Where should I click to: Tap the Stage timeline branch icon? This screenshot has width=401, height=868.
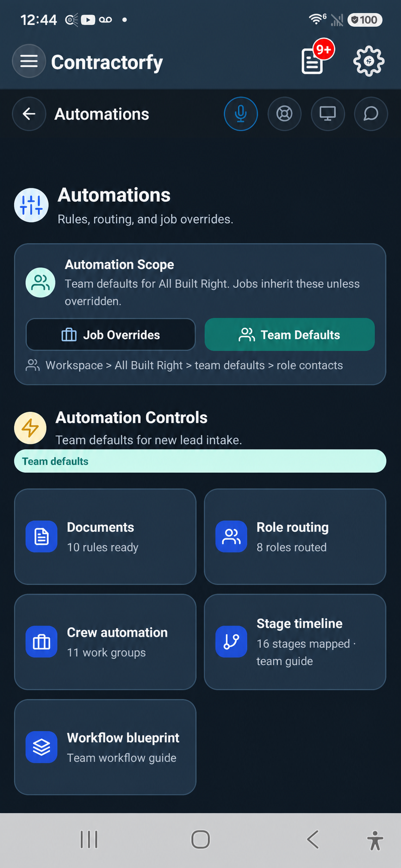click(x=231, y=642)
